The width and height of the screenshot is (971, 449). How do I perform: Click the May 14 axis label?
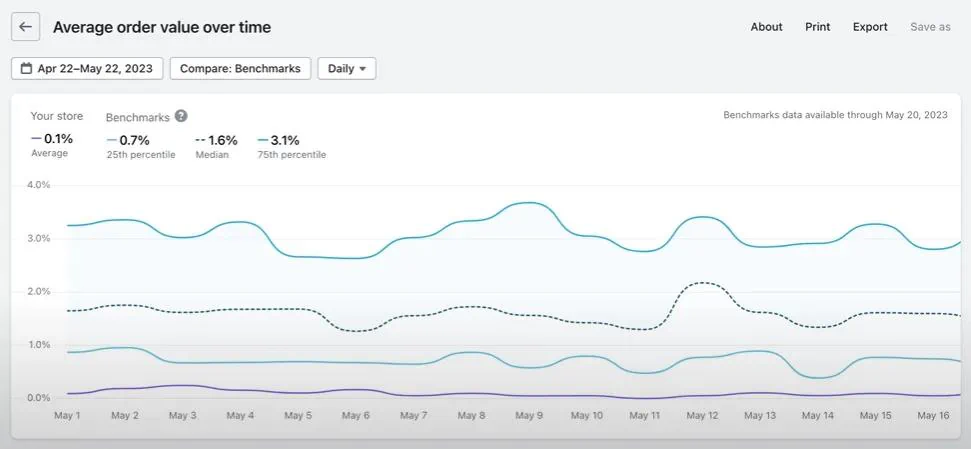[817, 416]
